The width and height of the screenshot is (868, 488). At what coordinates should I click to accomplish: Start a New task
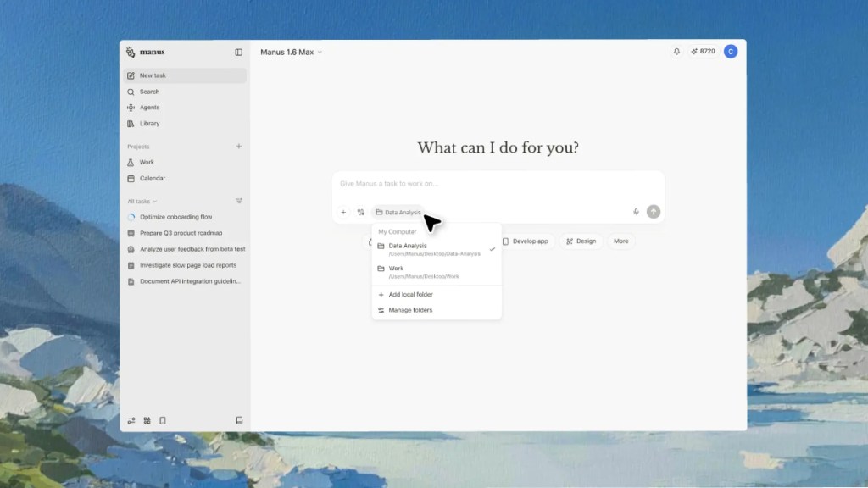point(184,75)
